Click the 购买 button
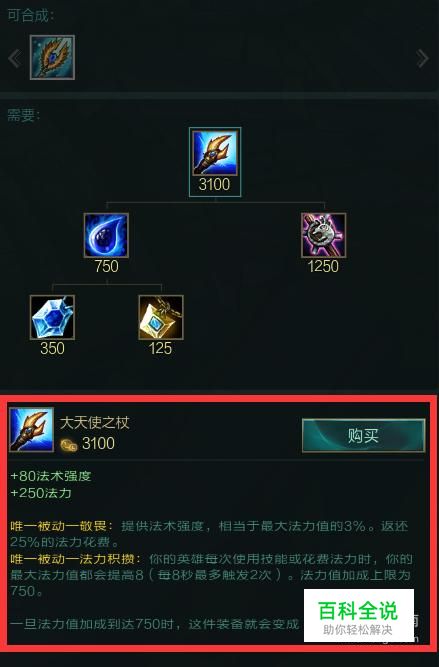 click(363, 436)
